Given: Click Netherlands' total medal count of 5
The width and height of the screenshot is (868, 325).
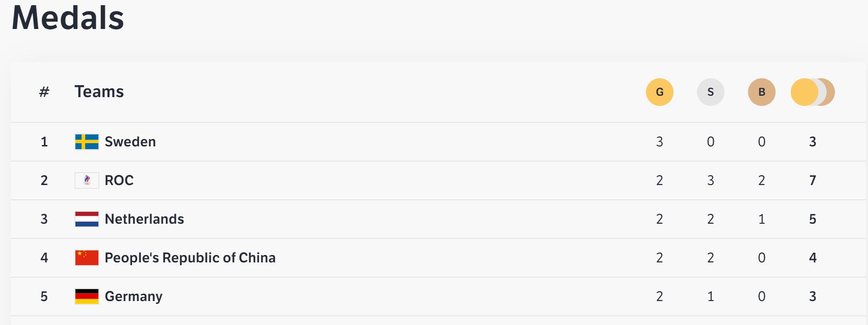Looking at the screenshot, I should tap(812, 219).
